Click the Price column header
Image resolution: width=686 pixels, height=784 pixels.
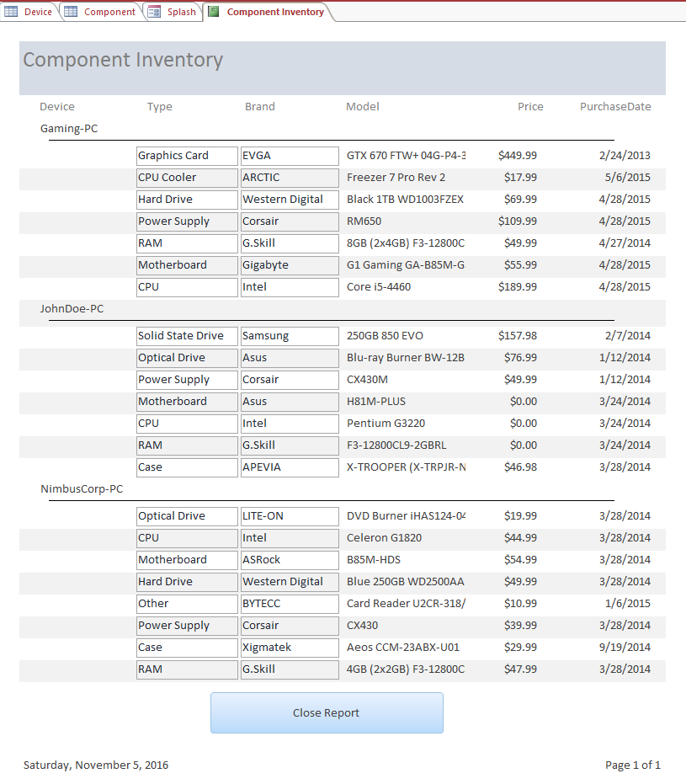coord(530,106)
